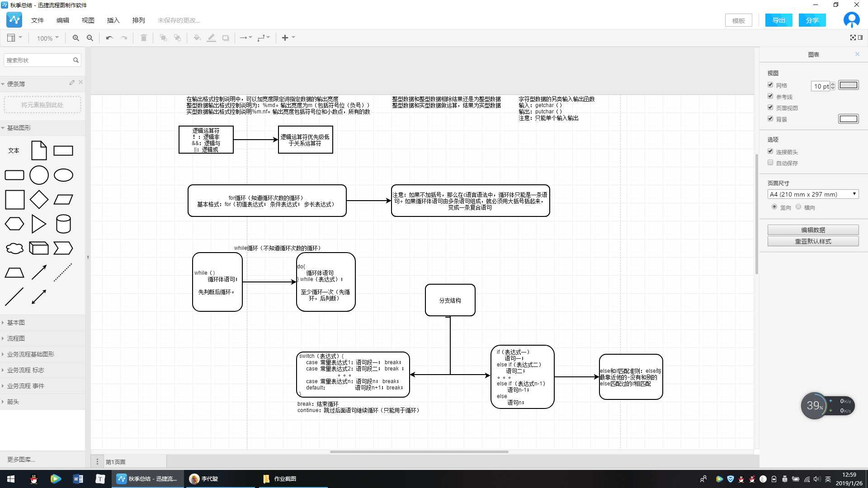The width and height of the screenshot is (868, 488).
Task: Expand the 业务流程 标志 category
Action: (x=42, y=370)
